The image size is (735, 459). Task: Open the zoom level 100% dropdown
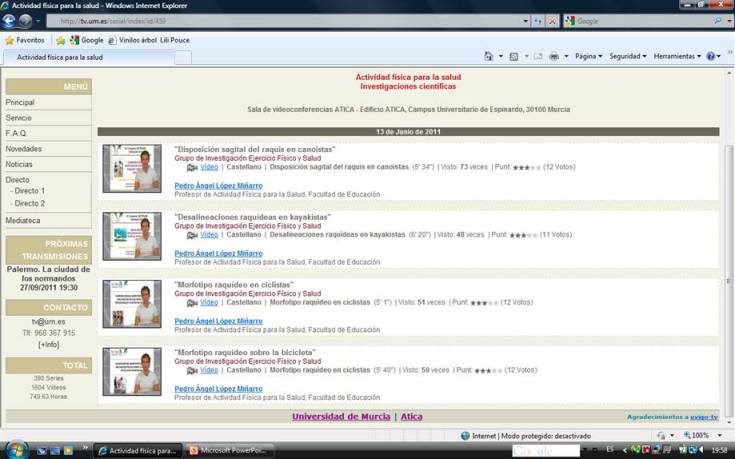click(704, 436)
